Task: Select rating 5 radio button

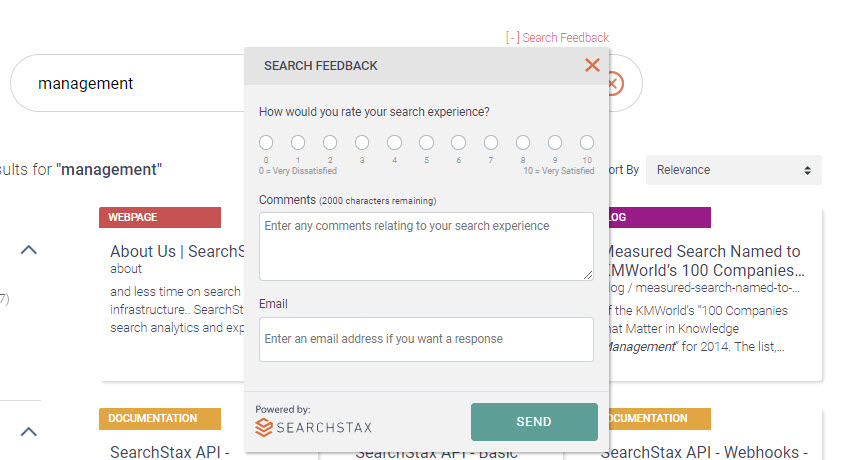Action: [x=426, y=143]
